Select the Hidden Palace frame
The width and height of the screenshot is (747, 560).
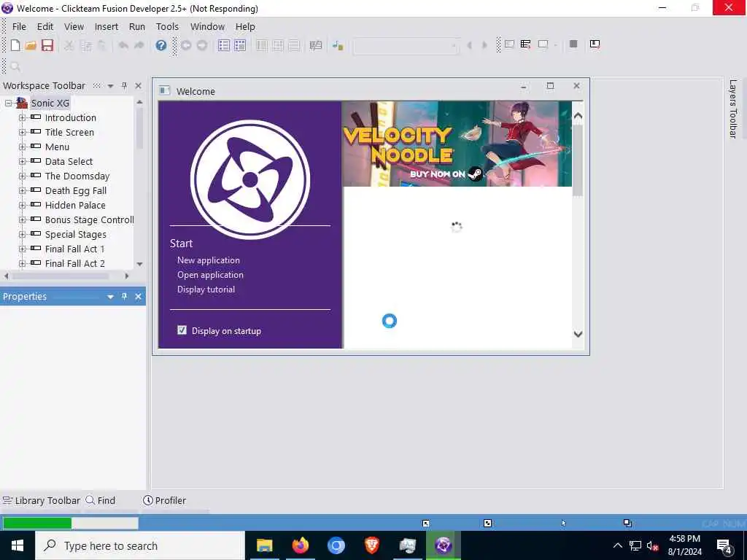(x=75, y=205)
